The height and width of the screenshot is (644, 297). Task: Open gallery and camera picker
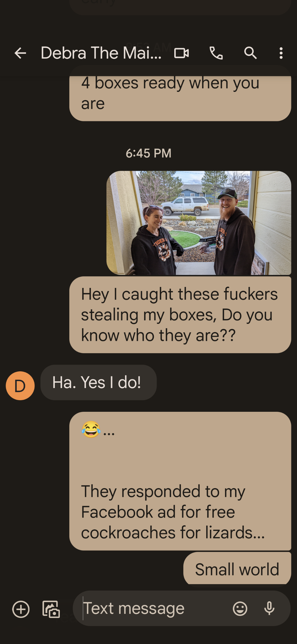coord(51,609)
